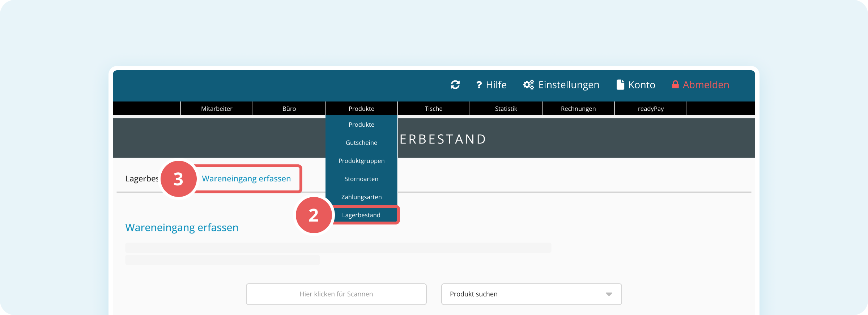Viewport: 868px width, 315px height.
Task: Open the Produkt suchen dropdown
Action: [x=531, y=294]
